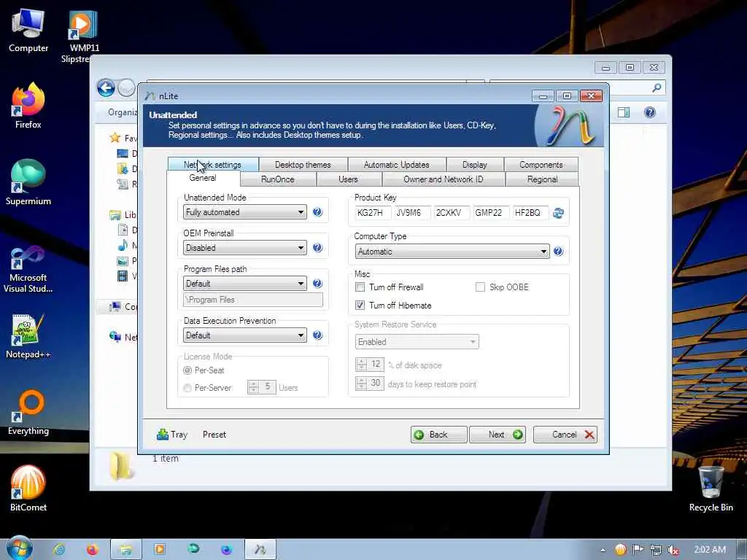Viewport: 747px width, 560px height.
Task: Open Data Execution Prevention dropdown
Action: click(245, 335)
